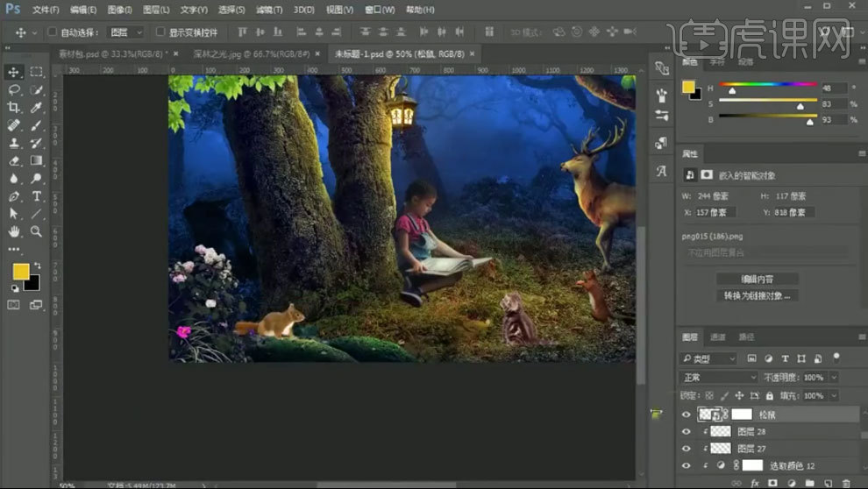The image size is (868, 489).
Task: Create new group folder icon
Action: 809,483
